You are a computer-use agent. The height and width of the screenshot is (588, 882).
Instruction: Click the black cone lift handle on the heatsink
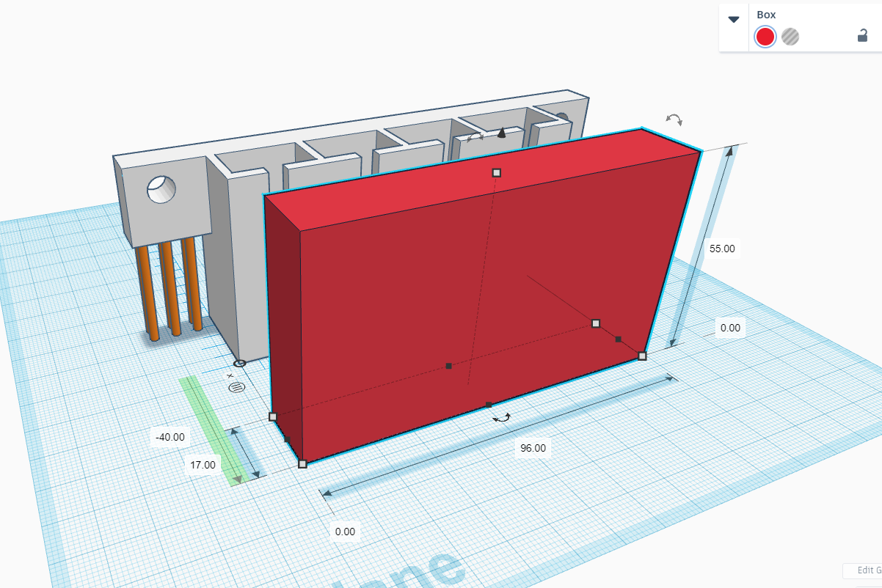502,133
